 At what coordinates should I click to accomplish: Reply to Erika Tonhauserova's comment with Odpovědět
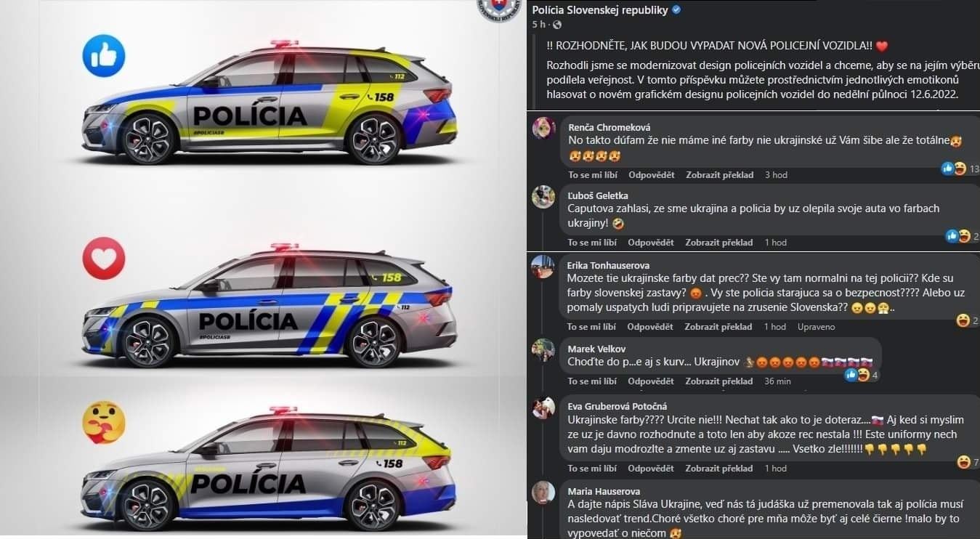[651, 327]
